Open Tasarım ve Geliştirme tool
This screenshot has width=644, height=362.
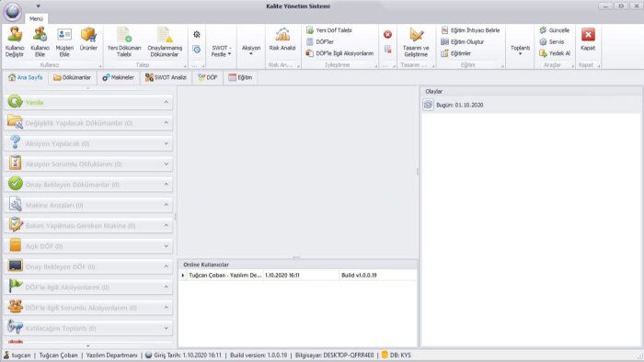point(416,41)
